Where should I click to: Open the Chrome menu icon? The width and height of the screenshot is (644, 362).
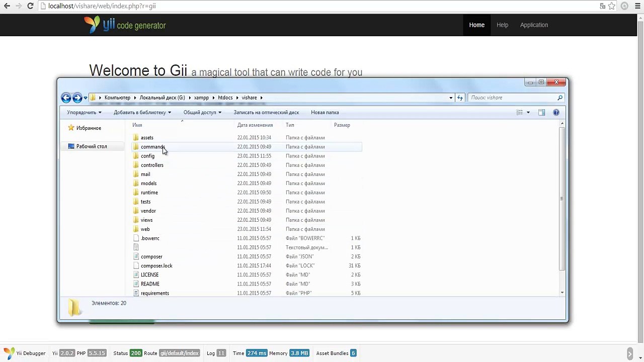click(637, 6)
